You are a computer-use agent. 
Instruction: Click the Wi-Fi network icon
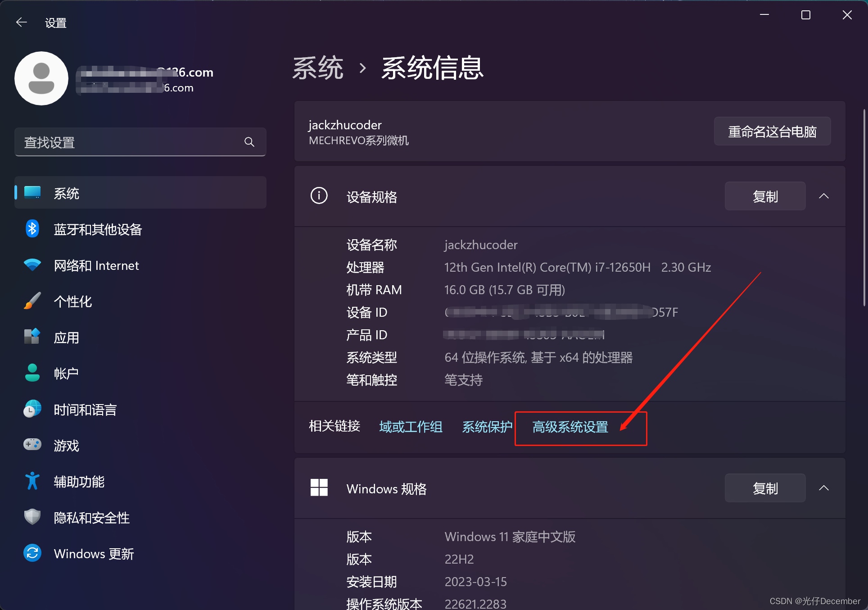click(x=32, y=265)
